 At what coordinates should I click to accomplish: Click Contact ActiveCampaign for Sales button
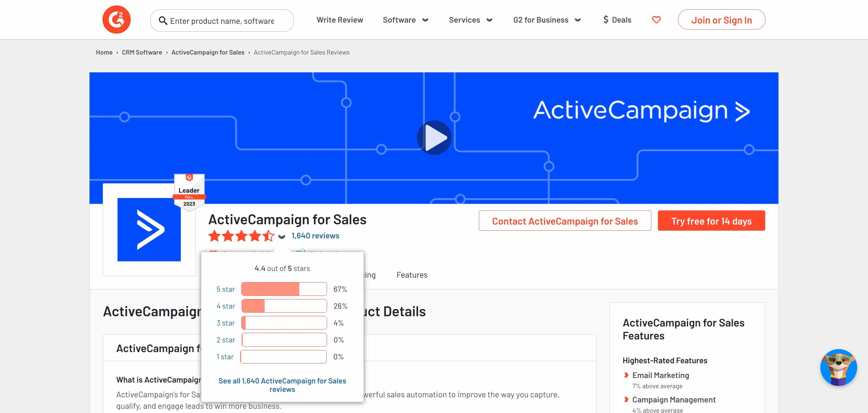(565, 220)
